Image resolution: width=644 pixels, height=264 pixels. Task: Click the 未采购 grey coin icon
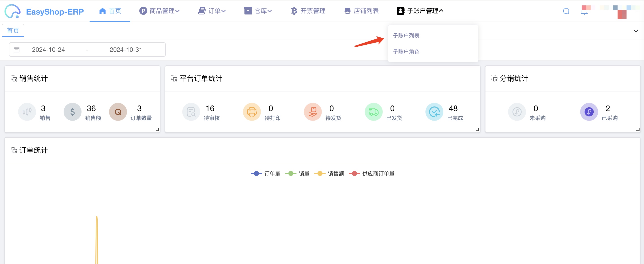(x=517, y=112)
